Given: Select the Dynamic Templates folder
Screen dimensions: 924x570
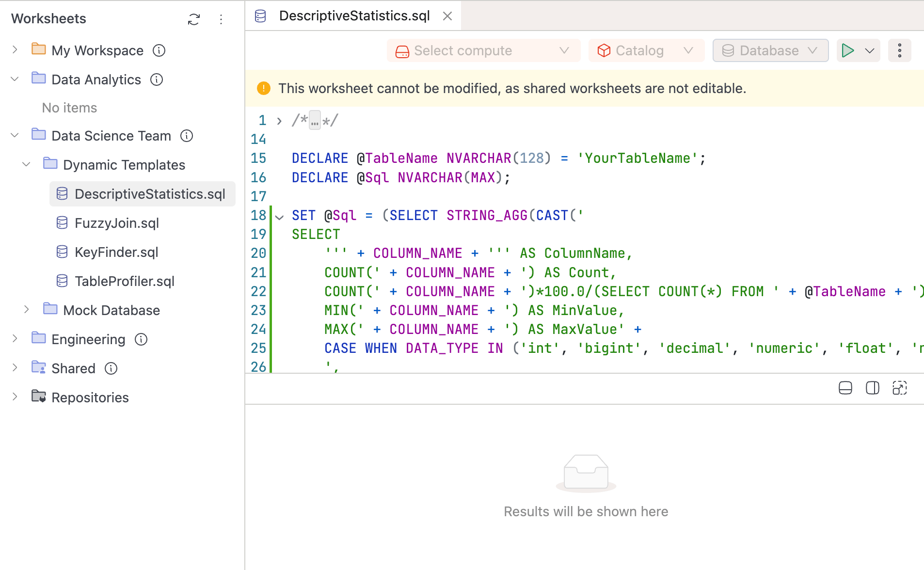Looking at the screenshot, I should 124,165.
